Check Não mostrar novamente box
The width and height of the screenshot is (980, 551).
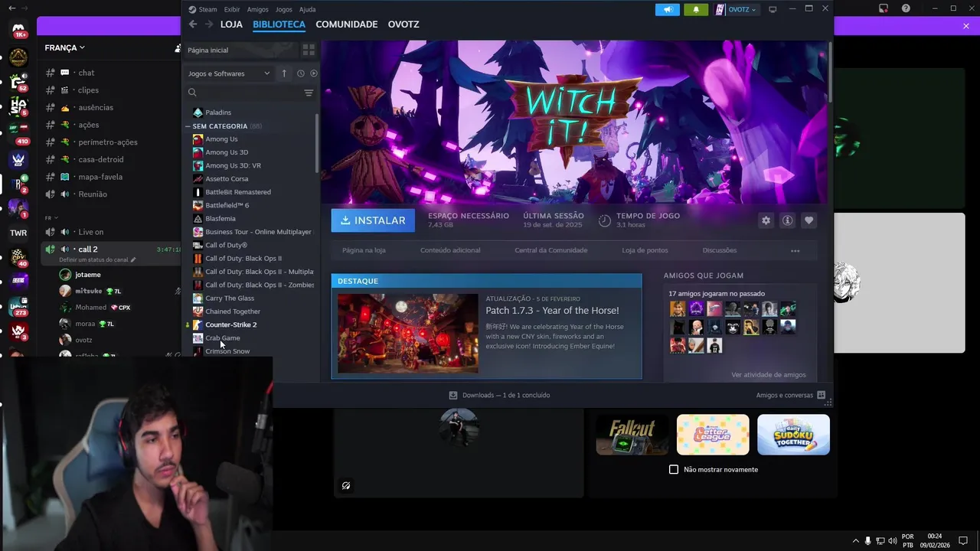point(674,469)
